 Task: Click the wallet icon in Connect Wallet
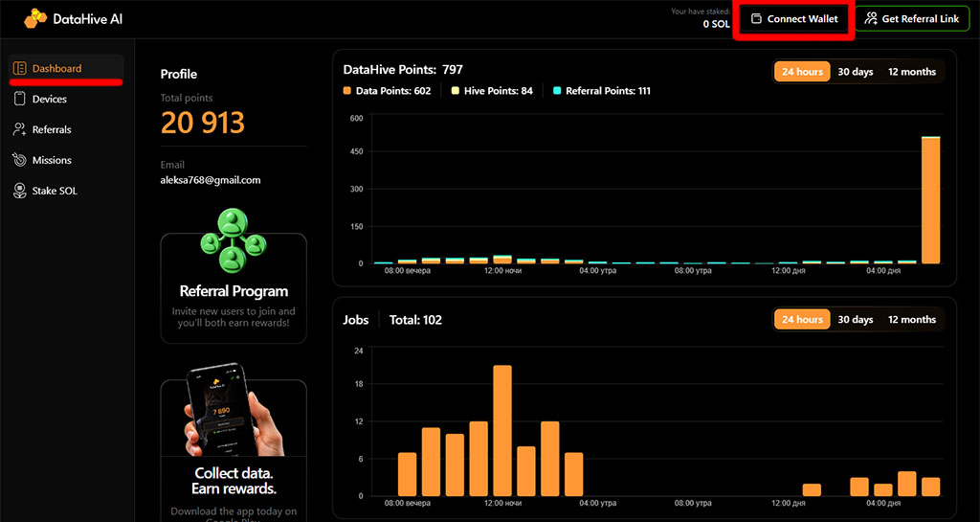pyautogui.click(x=756, y=19)
